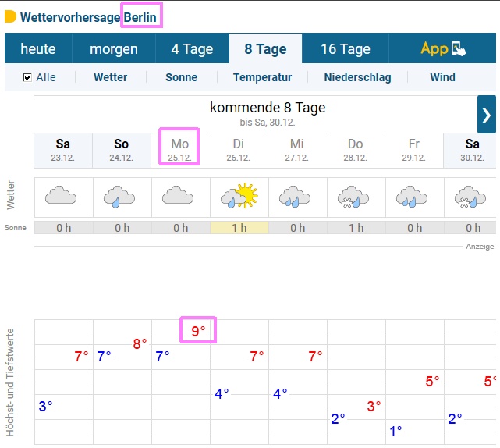Select the Temperatur filter
This screenshot has width=500, height=448.
click(x=262, y=77)
